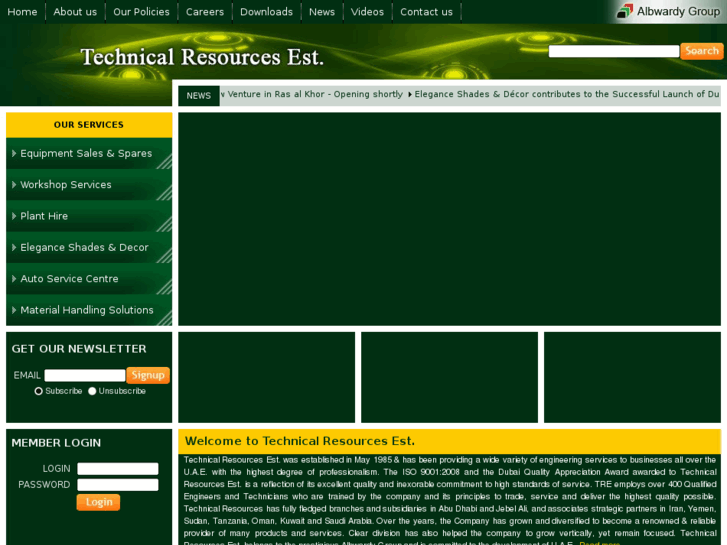727x545 pixels.
Task: Expand the arrow beside Workshop Services
Action: pyautogui.click(x=14, y=185)
